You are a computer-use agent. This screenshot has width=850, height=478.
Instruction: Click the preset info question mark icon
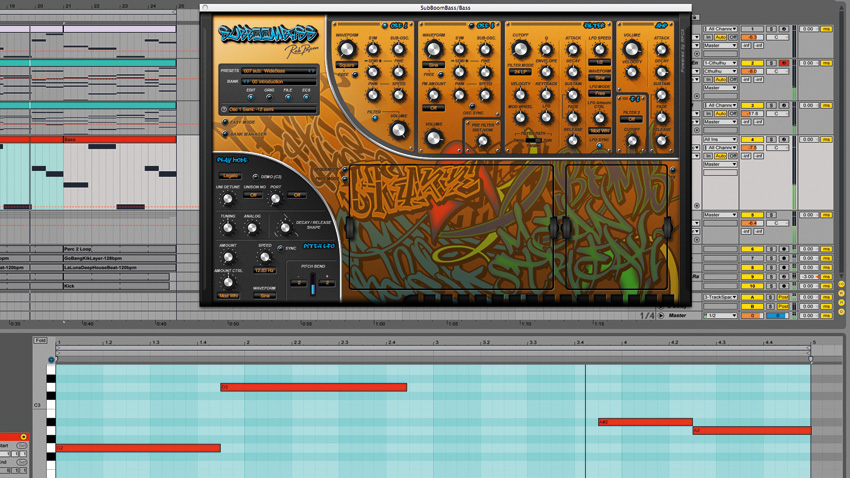pyautogui.click(x=224, y=109)
